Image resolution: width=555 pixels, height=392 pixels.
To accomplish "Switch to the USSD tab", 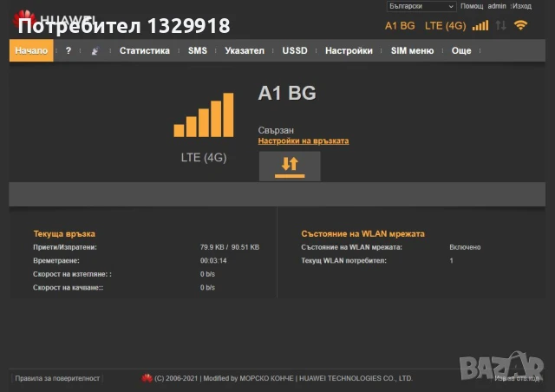I will point(295,50).
